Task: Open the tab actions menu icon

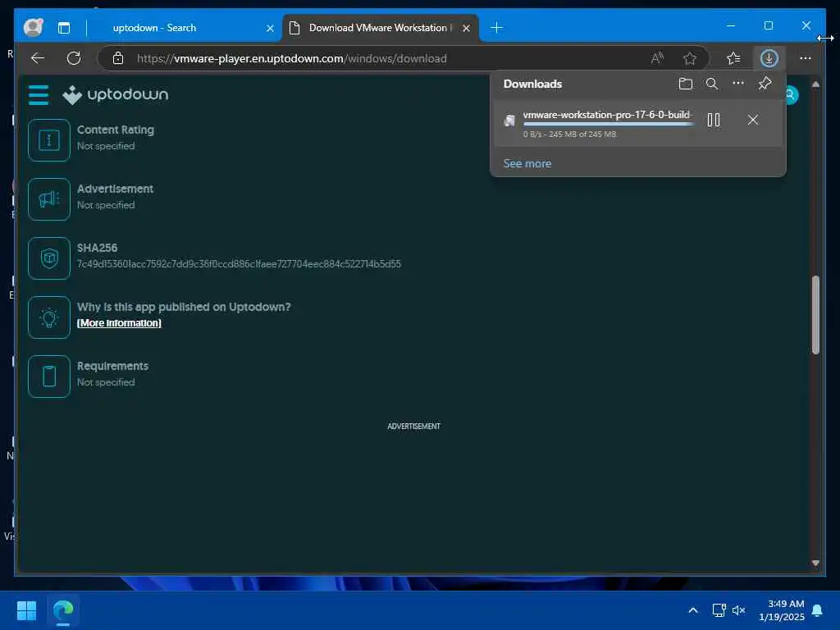Action: click(x=64, y=28)
